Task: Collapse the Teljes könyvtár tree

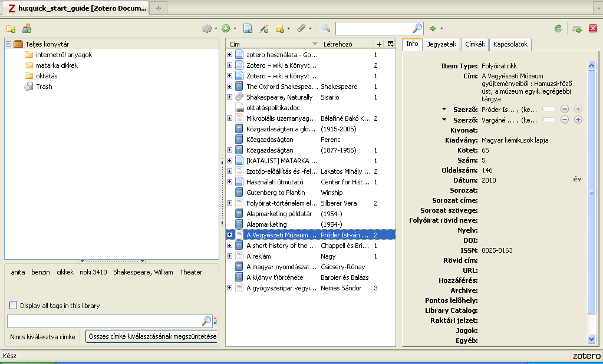Action: point(8,44)
